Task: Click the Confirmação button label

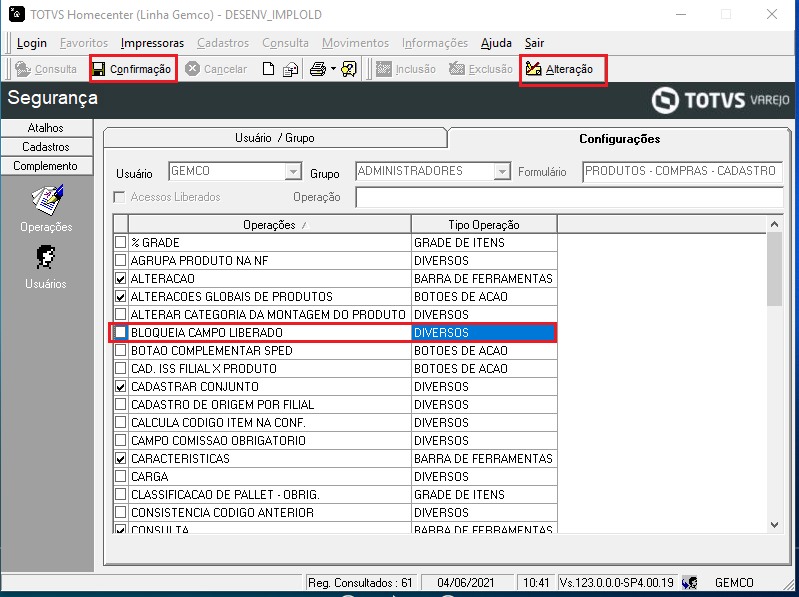Action: (x=140, y=69)
